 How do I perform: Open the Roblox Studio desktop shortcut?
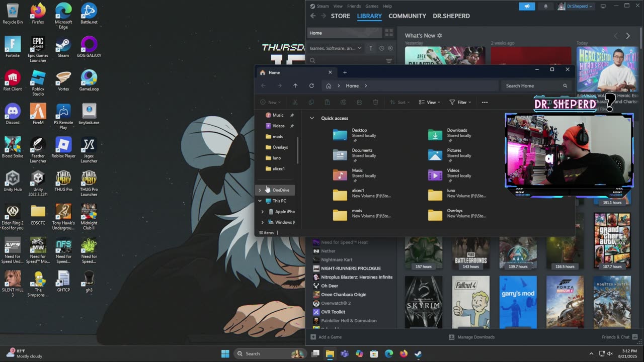tap(38, 83)
